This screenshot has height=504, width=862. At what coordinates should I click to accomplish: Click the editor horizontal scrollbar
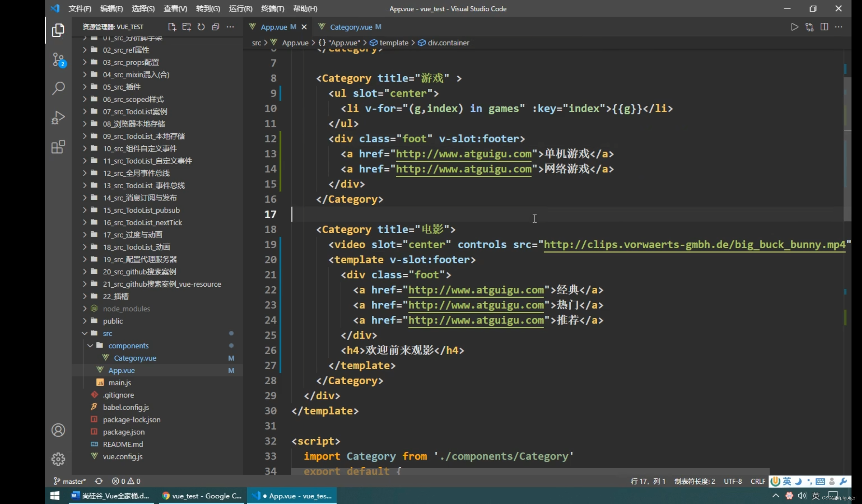pyautogui.click(x=530, y=471)
